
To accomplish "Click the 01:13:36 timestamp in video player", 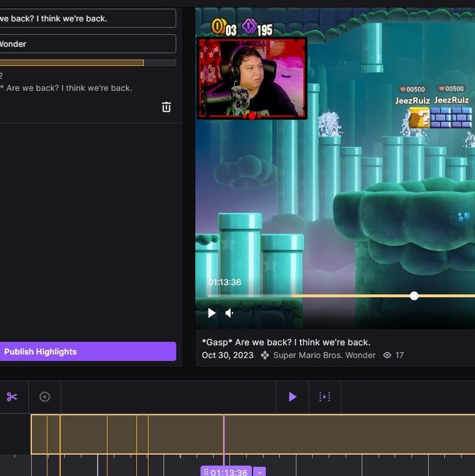I will [225, 282].
